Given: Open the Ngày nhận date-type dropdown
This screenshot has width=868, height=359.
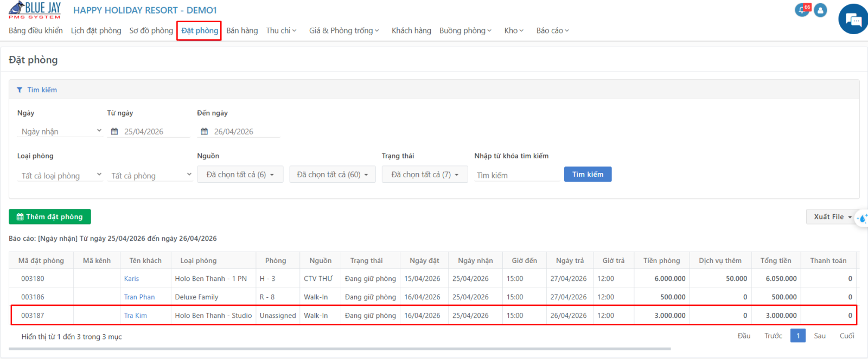Looking at the screenshot, I should (x=60, y=131).
